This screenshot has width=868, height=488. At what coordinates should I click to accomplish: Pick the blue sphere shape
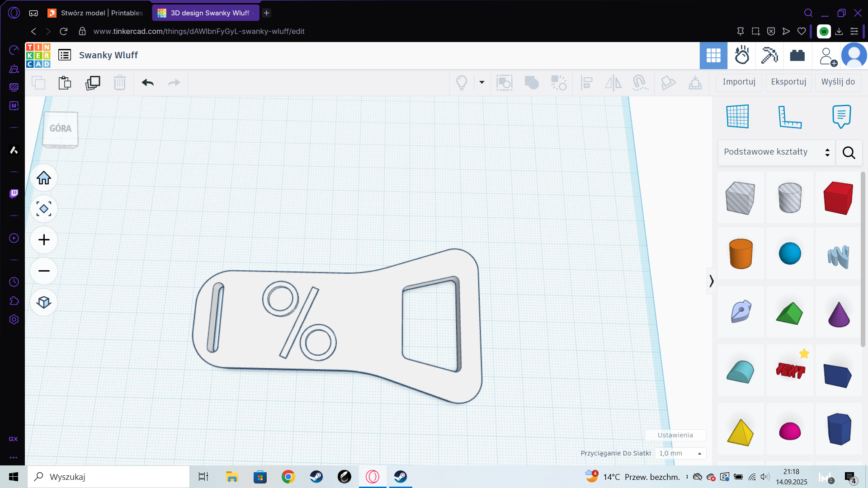[790, 253]
